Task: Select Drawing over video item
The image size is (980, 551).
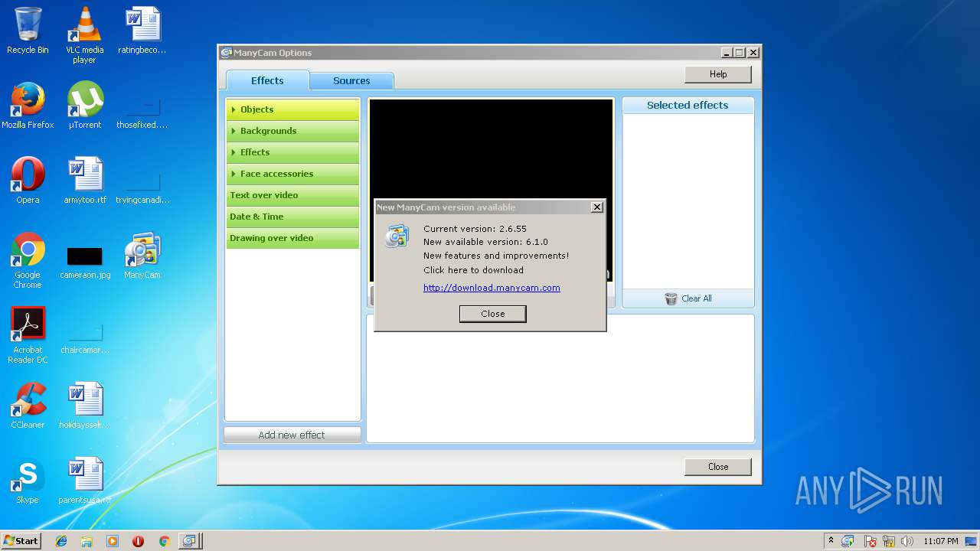Action: tap(292, 238)
